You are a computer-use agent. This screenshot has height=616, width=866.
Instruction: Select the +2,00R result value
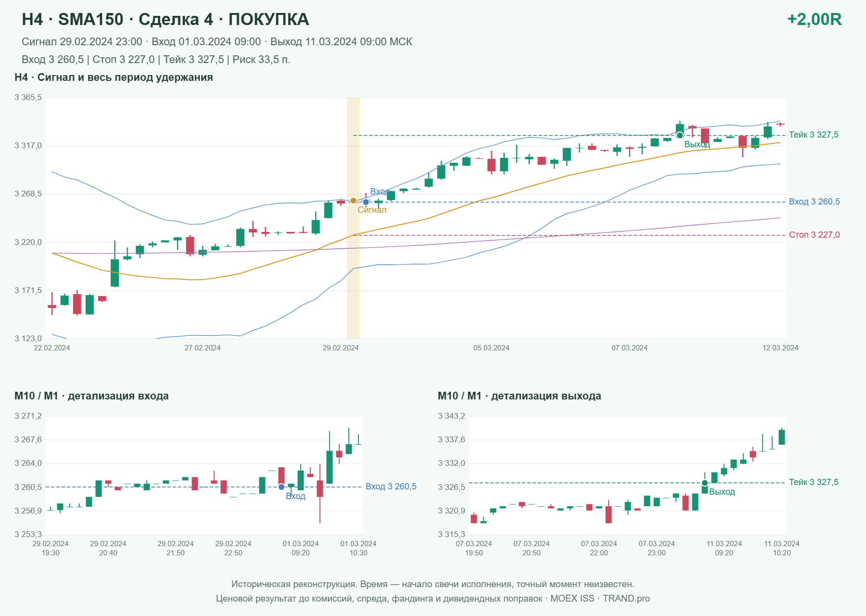tap(814, 19)
